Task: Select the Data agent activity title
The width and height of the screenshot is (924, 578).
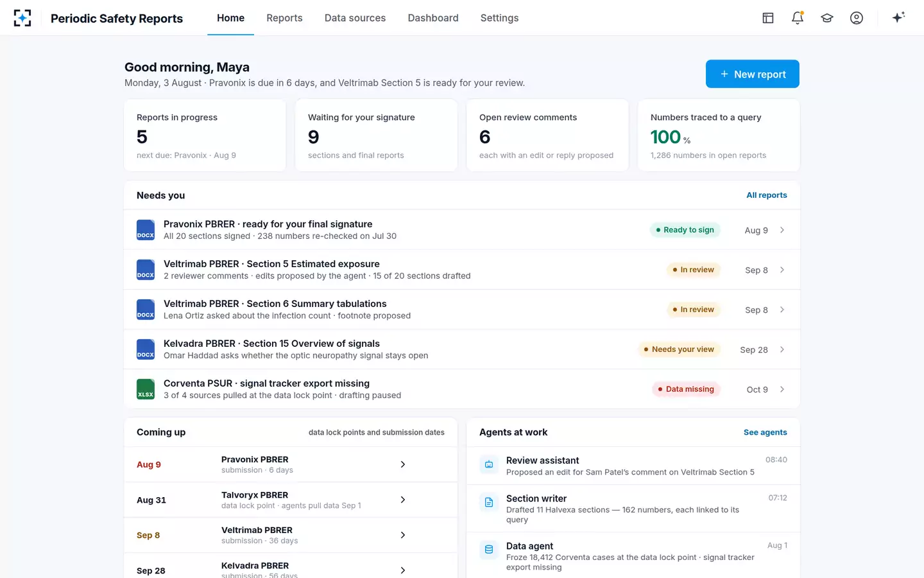Action: [529, 546]
